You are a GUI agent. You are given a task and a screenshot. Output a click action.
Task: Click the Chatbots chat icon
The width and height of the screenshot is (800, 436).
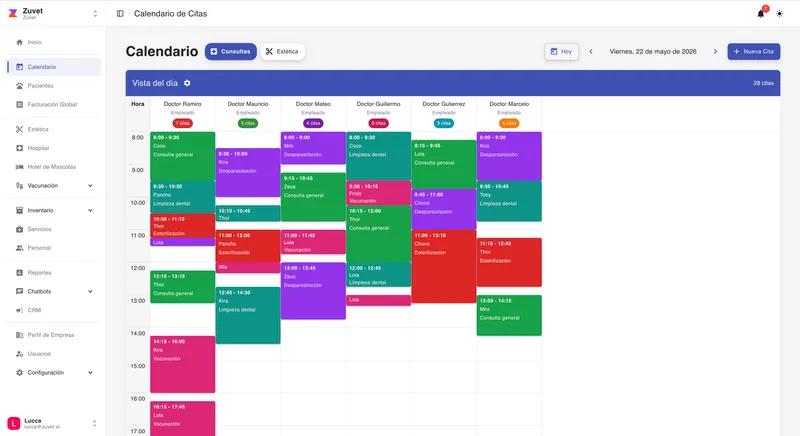pyautogui.click(x=19, y=291)
